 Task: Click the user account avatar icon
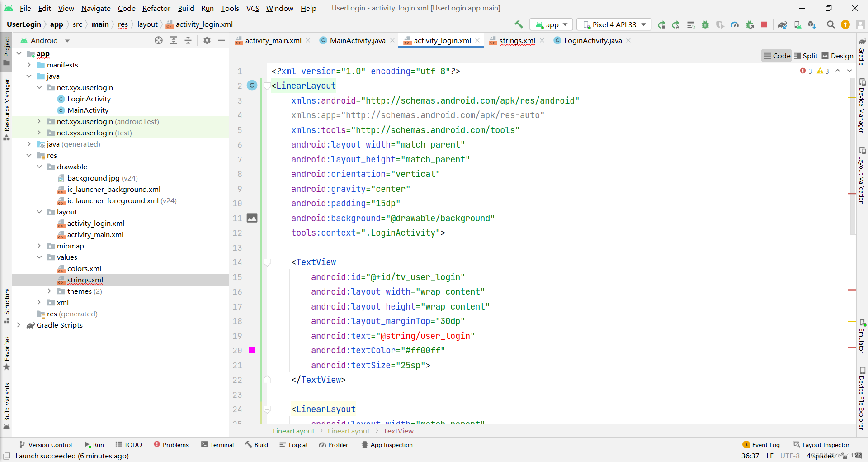pos(860,24)
